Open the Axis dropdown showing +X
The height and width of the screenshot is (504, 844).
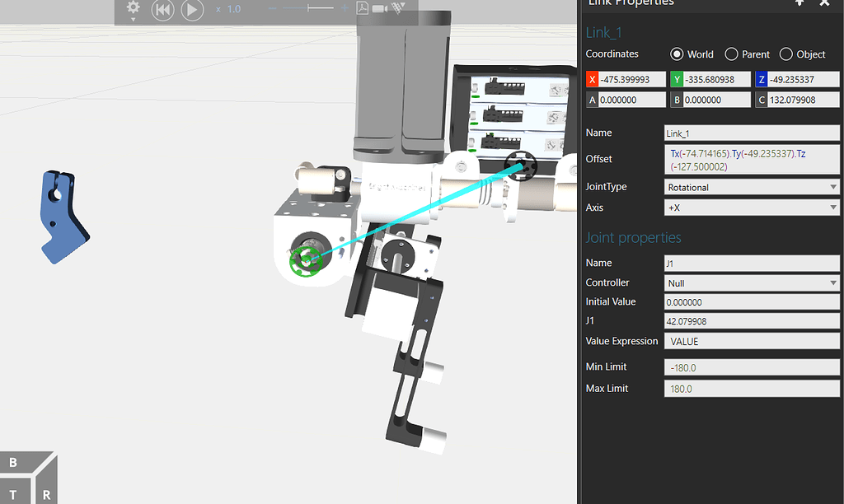(751, 208)
